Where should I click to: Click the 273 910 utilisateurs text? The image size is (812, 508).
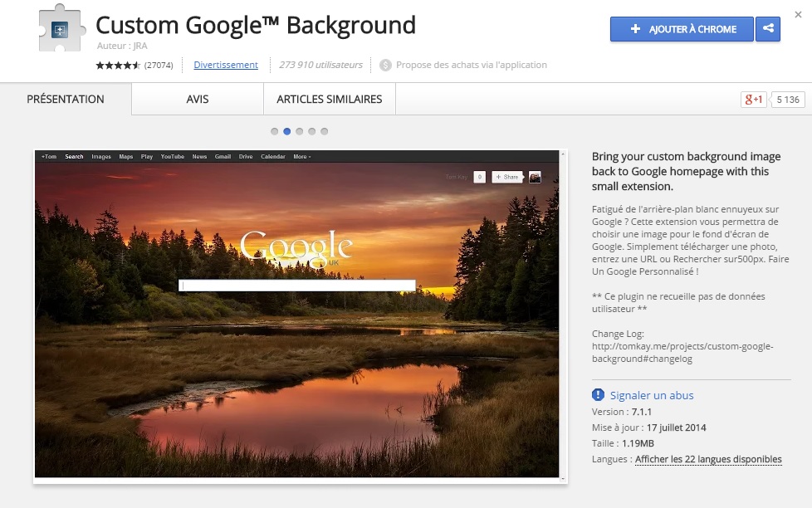pyautogui.click(x=320, y=65)
